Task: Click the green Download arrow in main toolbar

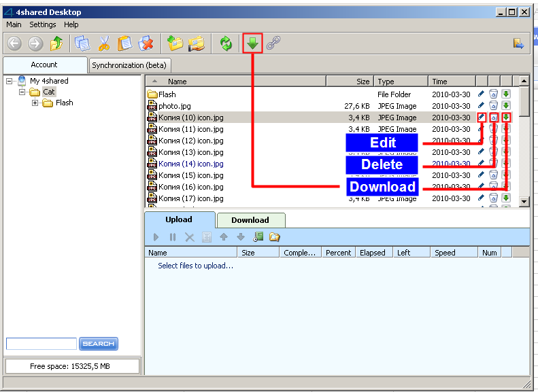Action: (x=252, y=43)
